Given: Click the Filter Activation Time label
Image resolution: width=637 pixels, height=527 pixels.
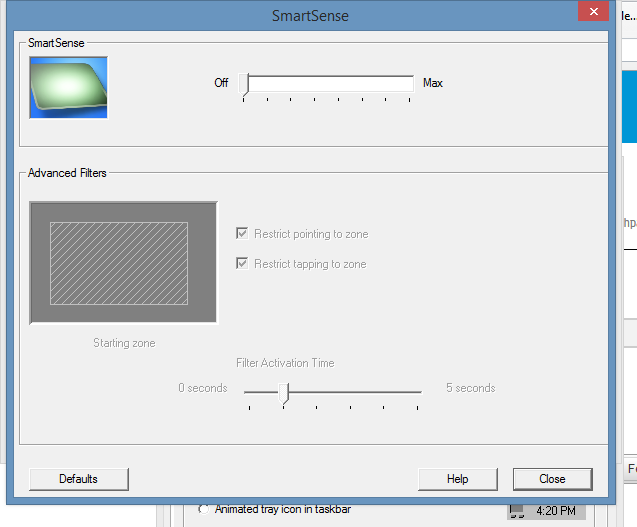Looking at the screenshot, I should [x=285, y=363].
